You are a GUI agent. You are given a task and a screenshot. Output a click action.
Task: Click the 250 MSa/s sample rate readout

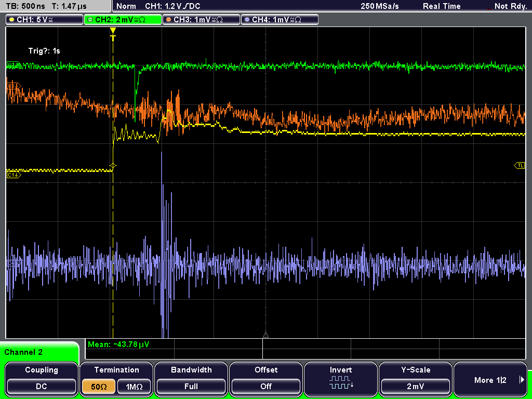tap(380, 6)
